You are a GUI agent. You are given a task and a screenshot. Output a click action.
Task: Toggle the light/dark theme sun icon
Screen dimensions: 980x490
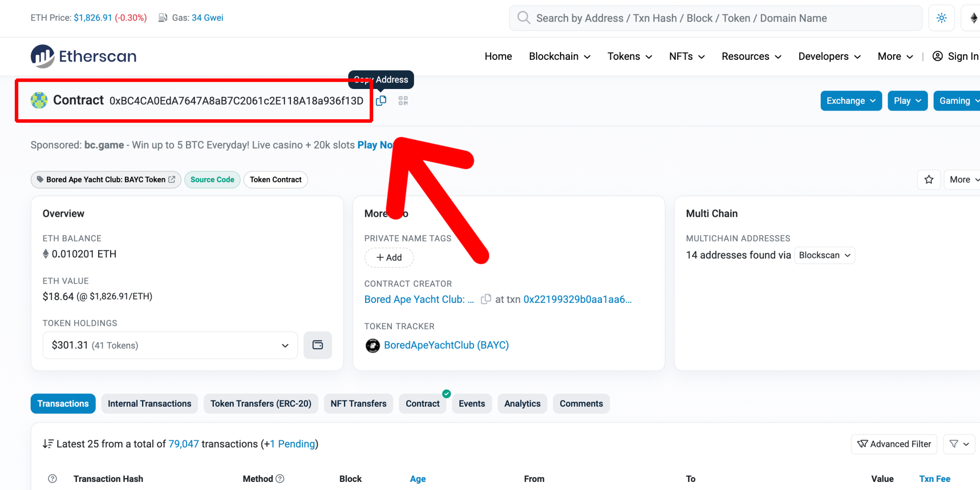(x=941, y=18)
